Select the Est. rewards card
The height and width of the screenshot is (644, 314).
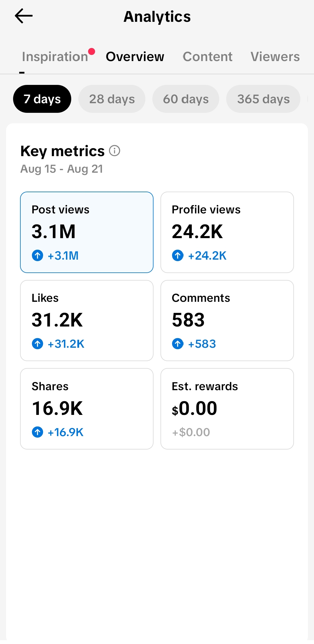(227, 409)
